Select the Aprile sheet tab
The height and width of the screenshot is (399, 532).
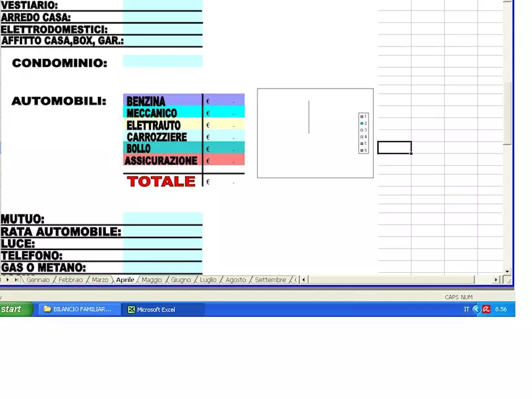[125, 280]
